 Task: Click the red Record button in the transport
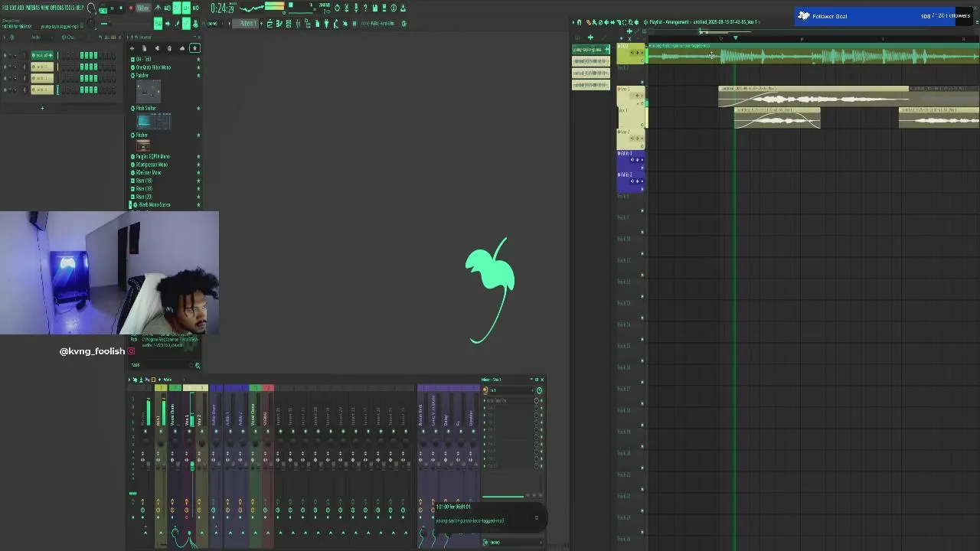[131, 8]
